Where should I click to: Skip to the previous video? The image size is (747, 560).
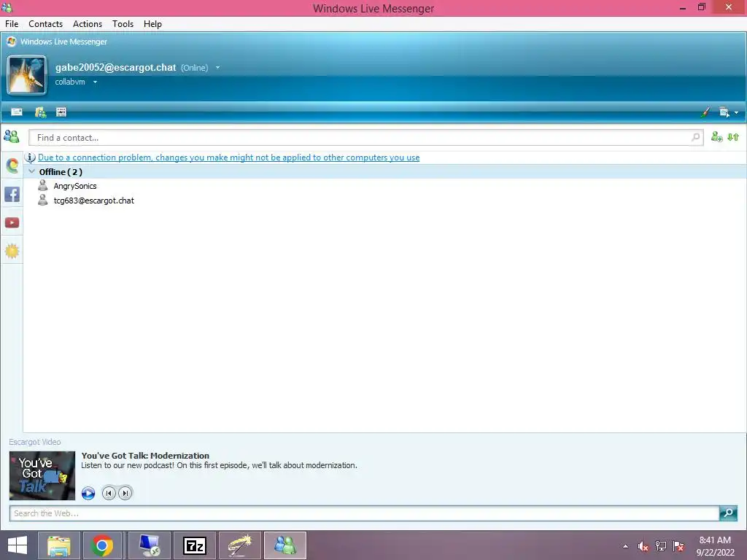(109, 493)
